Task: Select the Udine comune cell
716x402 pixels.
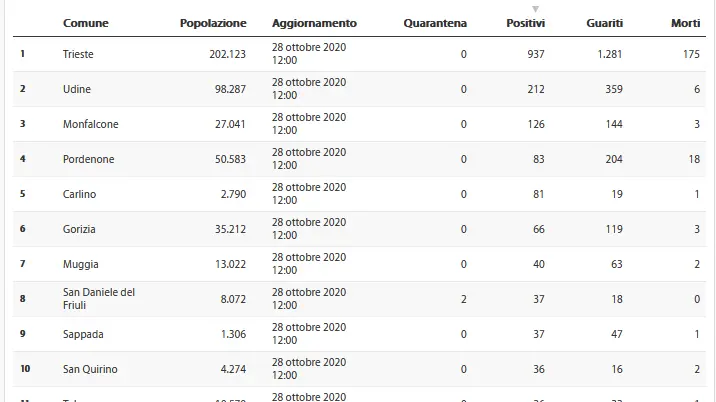Action: (77, 89)
